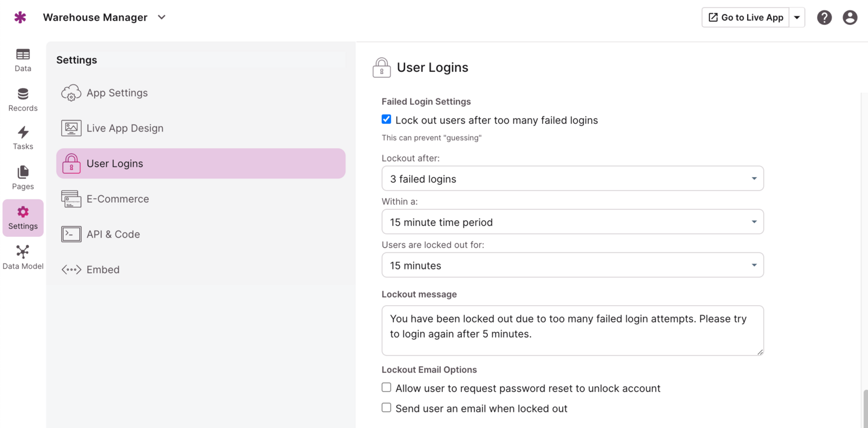Viewport: 868px width, 428px height.
Task: Open the Users are locked out for dropdown
Action: 572,265
